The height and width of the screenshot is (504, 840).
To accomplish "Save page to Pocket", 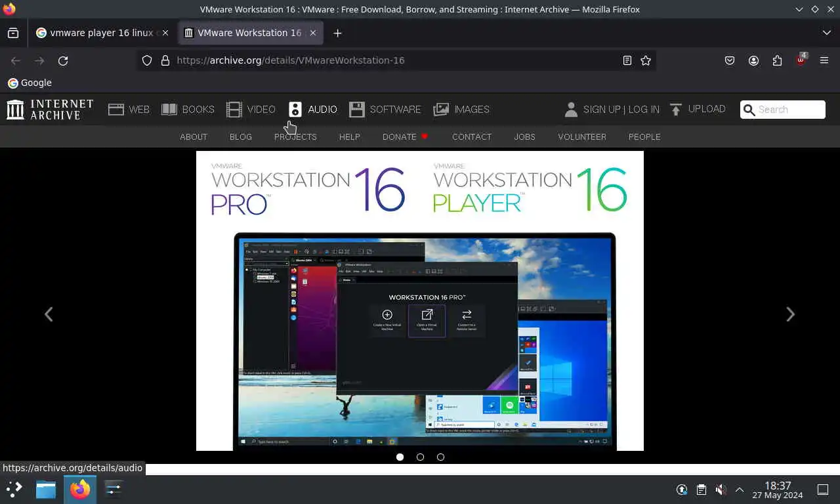I will 730,60.
